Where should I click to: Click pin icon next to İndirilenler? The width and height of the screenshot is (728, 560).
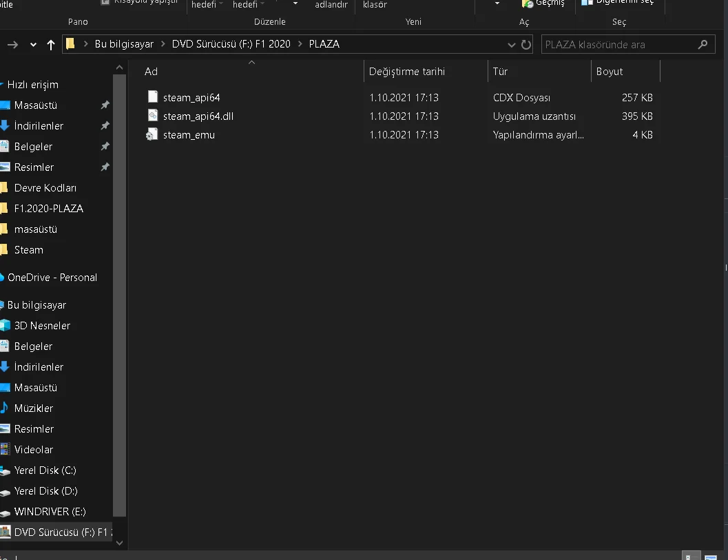[x=105, y=125]
